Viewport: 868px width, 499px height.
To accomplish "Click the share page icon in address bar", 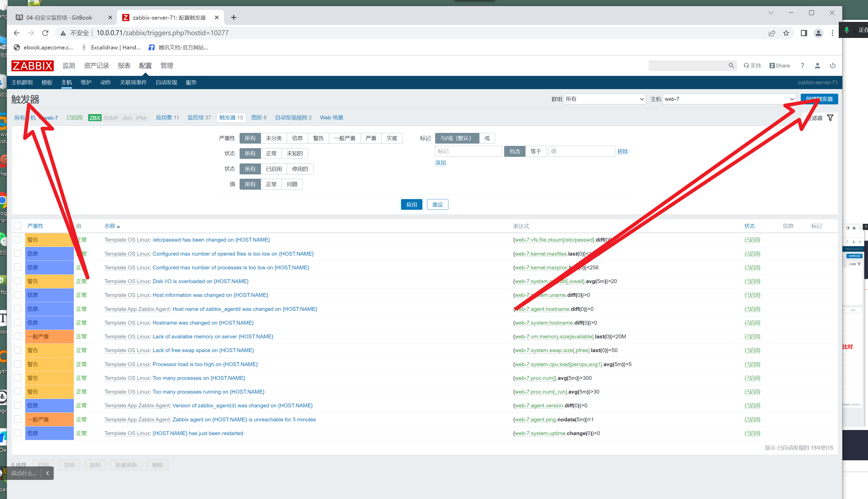I will coord(772,33).
